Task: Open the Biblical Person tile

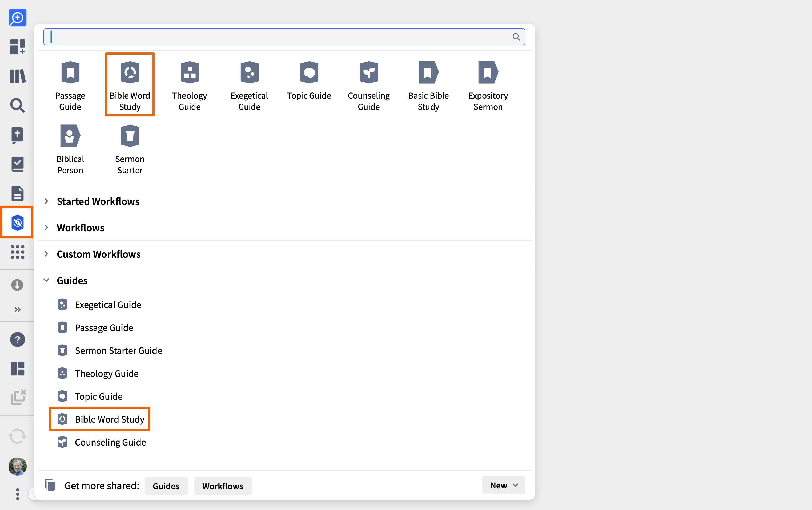Action: pyautogui.click(x=70, y=149)
